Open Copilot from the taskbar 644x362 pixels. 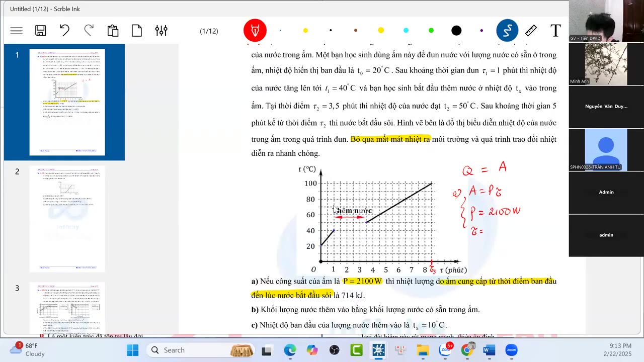(x=312, y=350)
